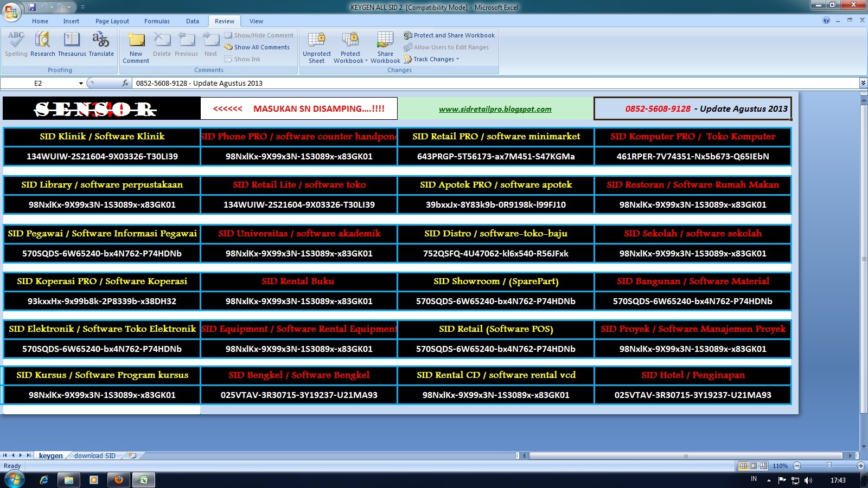Go to Previous comment
This screenshot has width=868, height=488.
click(186, 44)
